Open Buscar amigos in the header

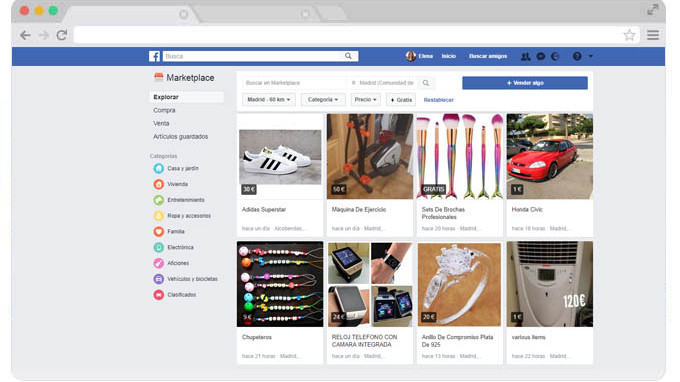coord(488,56)
